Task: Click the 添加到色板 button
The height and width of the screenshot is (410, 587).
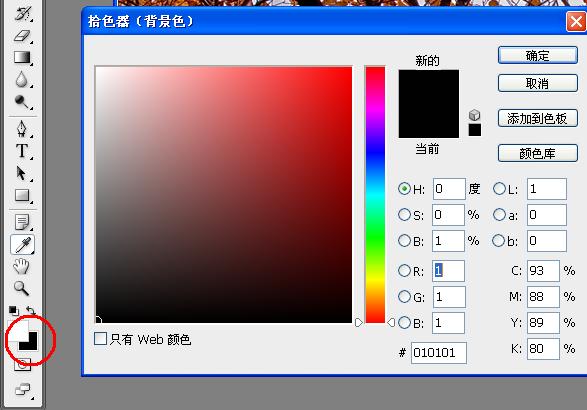Action: (x=538, y=118)
